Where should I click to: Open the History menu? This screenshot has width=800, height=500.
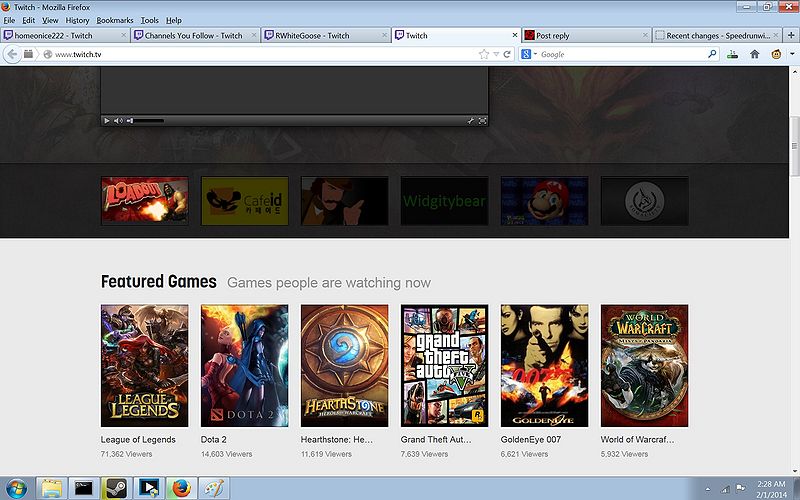pyautogui.click(x=77, y=20)
